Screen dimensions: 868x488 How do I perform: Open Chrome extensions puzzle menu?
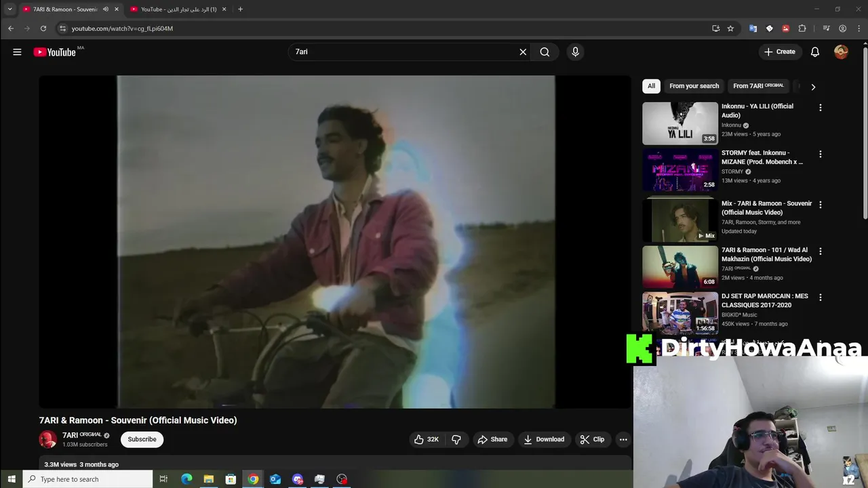pos(802,28)
